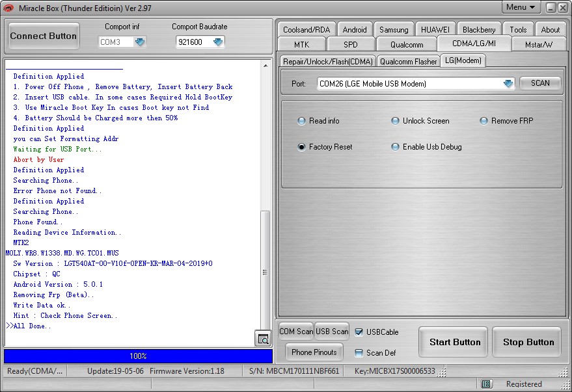Click the 'Phone Found..' log line
The height and width of the screenshot is (392, 572).
[38, 222]
